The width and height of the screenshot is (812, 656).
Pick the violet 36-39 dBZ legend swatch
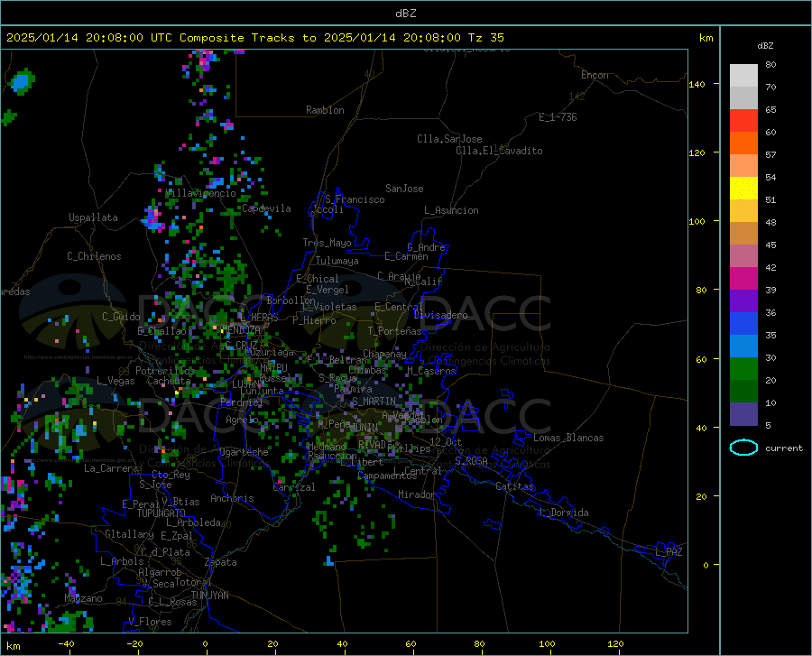pos(743,301)
